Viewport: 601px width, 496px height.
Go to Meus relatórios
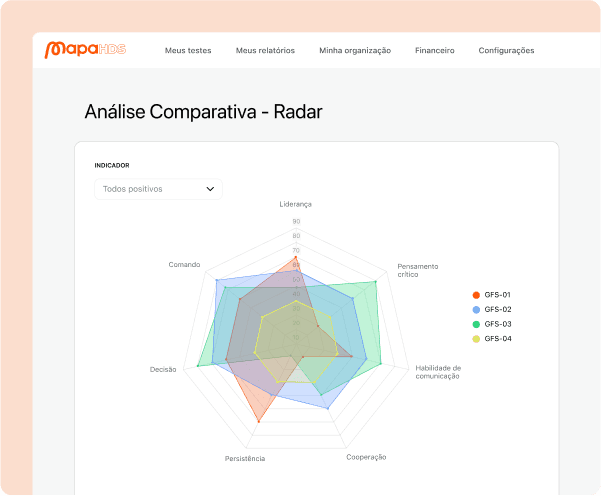point(265,50)
